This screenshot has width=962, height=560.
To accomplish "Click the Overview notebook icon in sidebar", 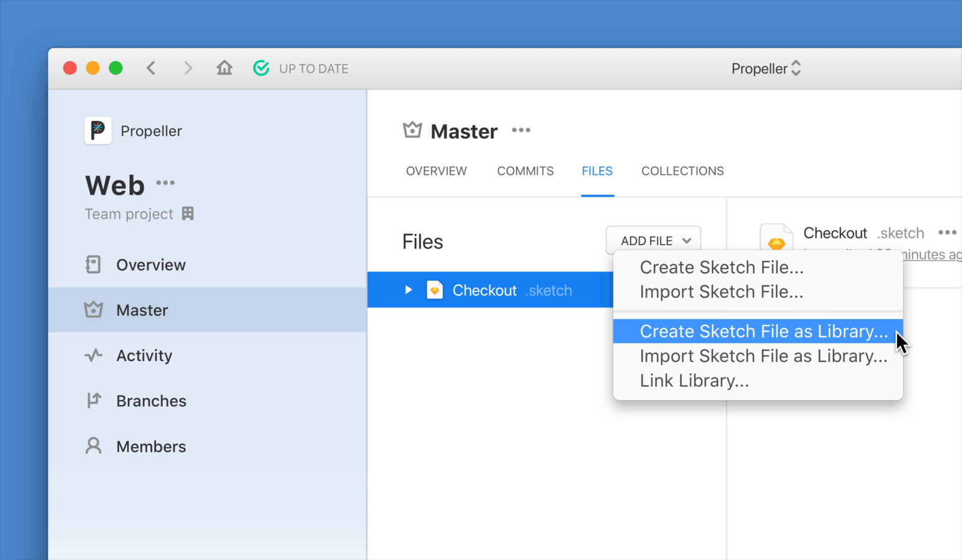I will coord(93,264).
